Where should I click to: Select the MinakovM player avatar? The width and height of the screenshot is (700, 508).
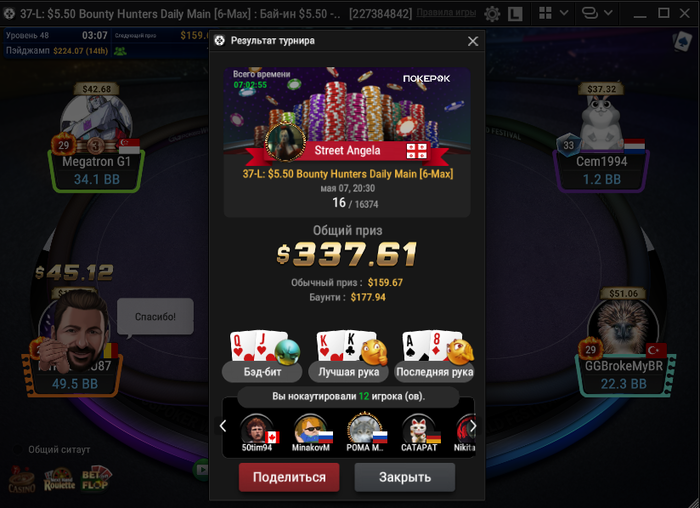311,429
